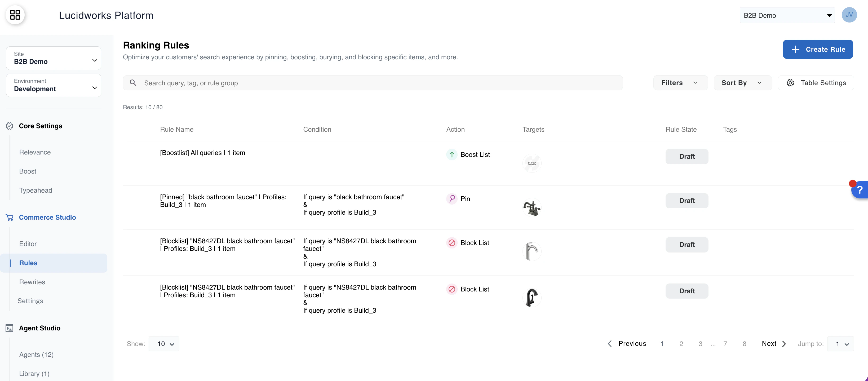The height and width of the screenshot is (381, 868).
Task: Navigate to the Relevance page
Action: click(35, 152)
